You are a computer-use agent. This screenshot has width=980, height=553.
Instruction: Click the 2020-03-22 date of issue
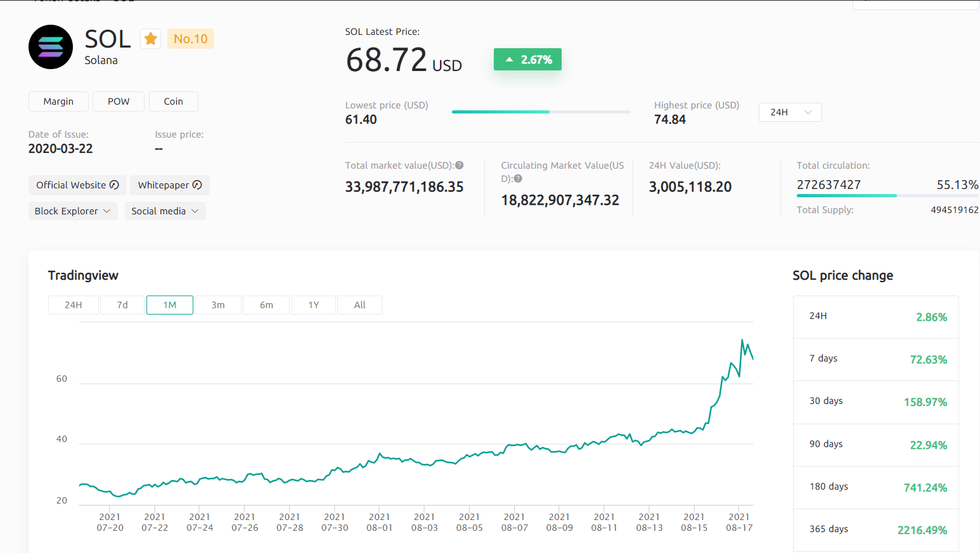[x=61, y=149]
